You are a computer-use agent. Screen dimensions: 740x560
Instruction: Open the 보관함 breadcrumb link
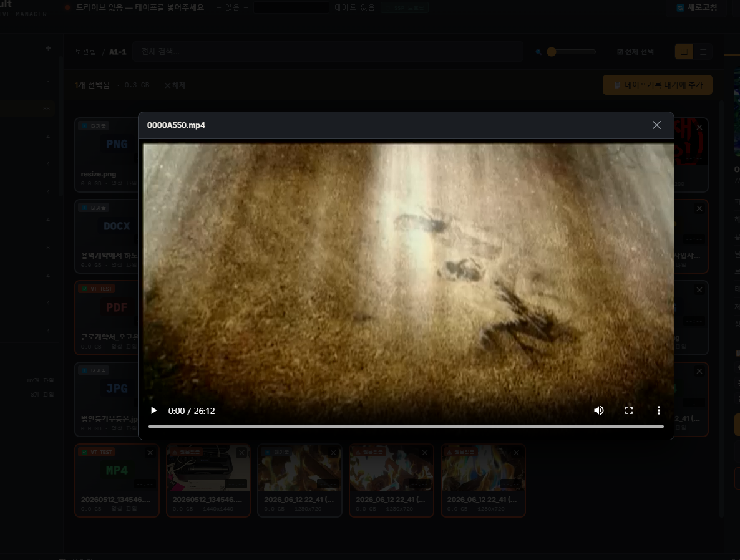click(85, 52)
